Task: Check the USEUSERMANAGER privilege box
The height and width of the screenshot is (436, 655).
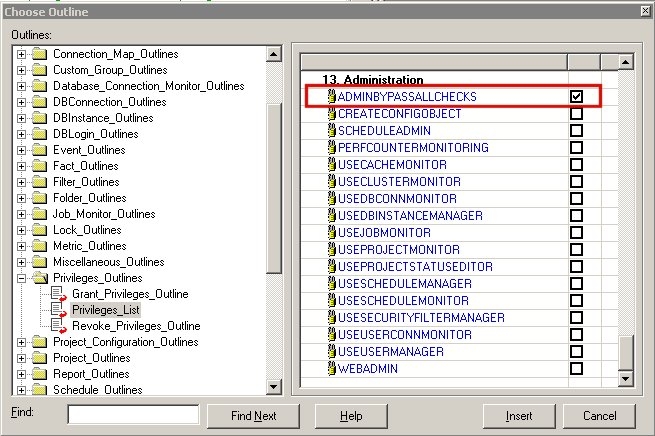Action: pyautogui.click(x=576, y=352)
